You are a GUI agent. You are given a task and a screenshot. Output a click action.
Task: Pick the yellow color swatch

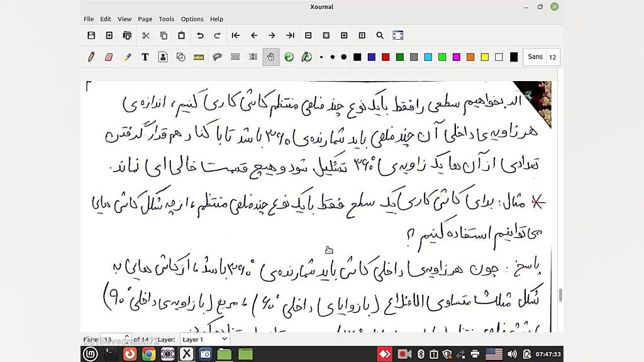pos(485,57)
